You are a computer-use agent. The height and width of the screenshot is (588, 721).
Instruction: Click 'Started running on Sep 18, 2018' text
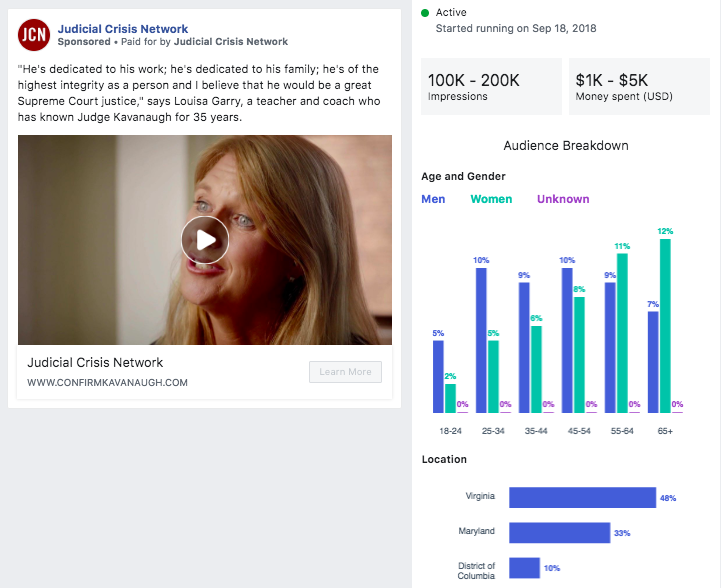pos(516,29)
